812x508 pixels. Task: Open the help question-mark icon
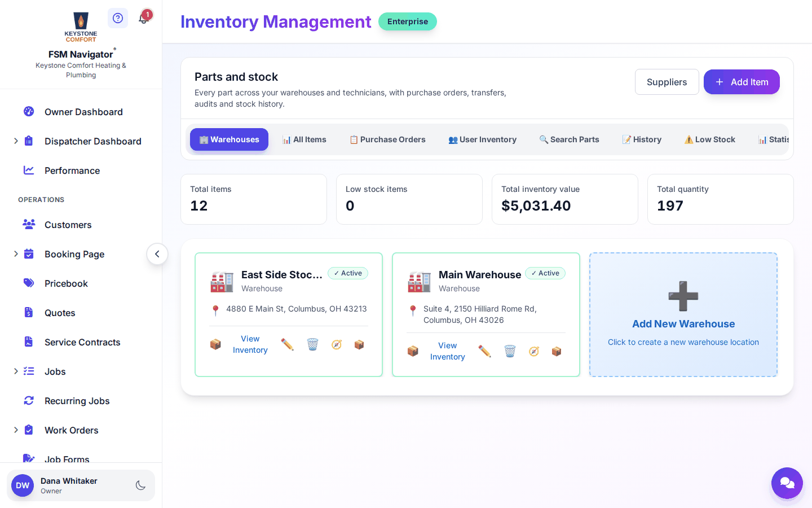[x=118, y=18]
